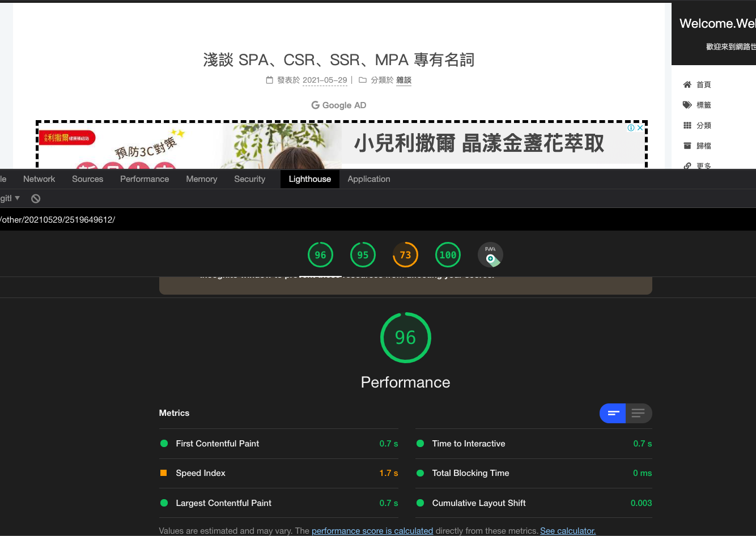Switch to the Network tab
Viewport: 756px width, 536px height.
[x=39, y=179]
